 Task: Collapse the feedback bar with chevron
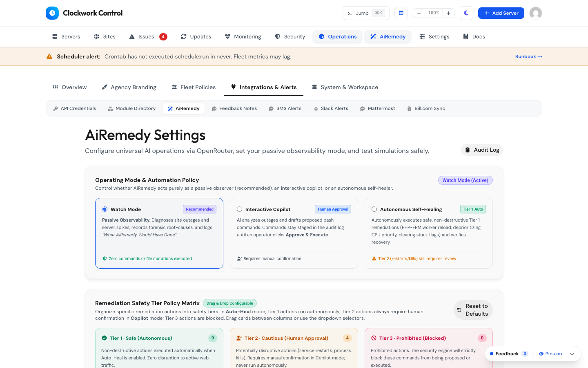[572, 354]
